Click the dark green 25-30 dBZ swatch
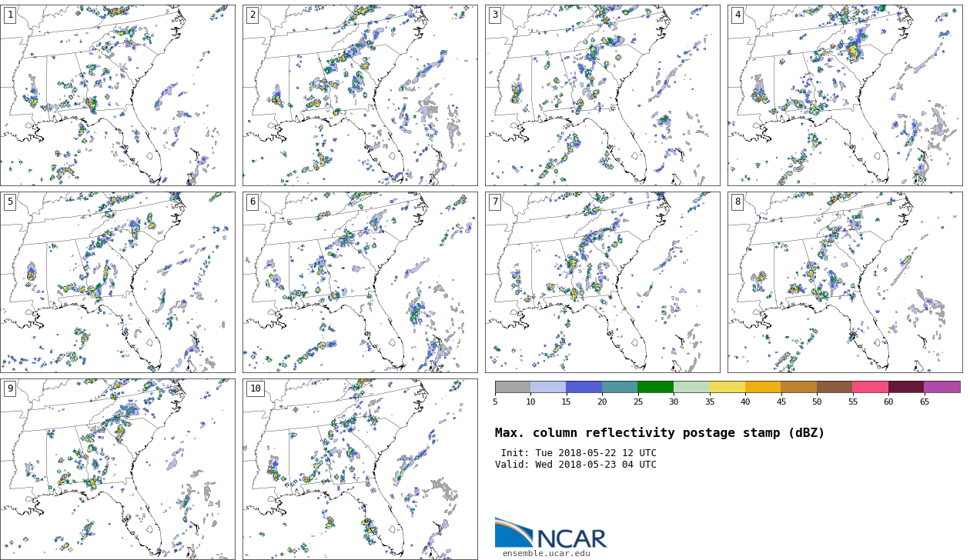Image resolution: width=970 pixels, height=560 pixels. pos(655,387)
